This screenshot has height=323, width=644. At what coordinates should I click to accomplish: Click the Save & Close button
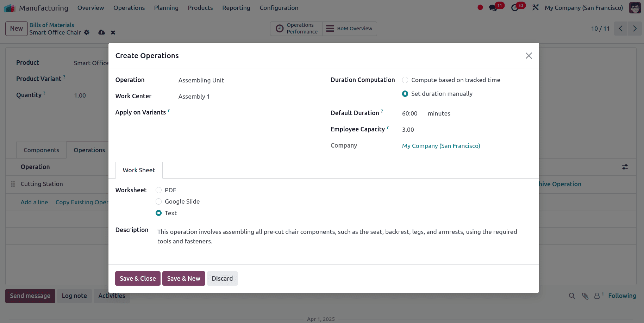[137, 278]
